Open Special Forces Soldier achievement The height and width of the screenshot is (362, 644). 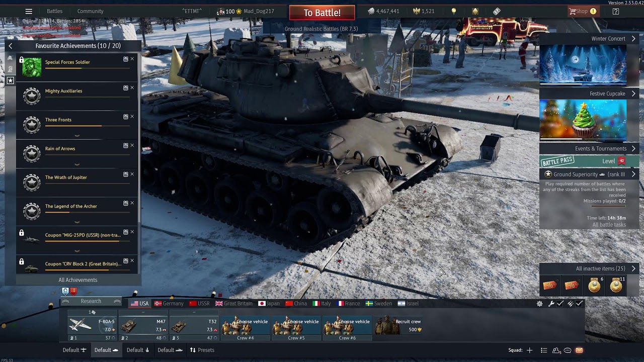click(76, 68)
